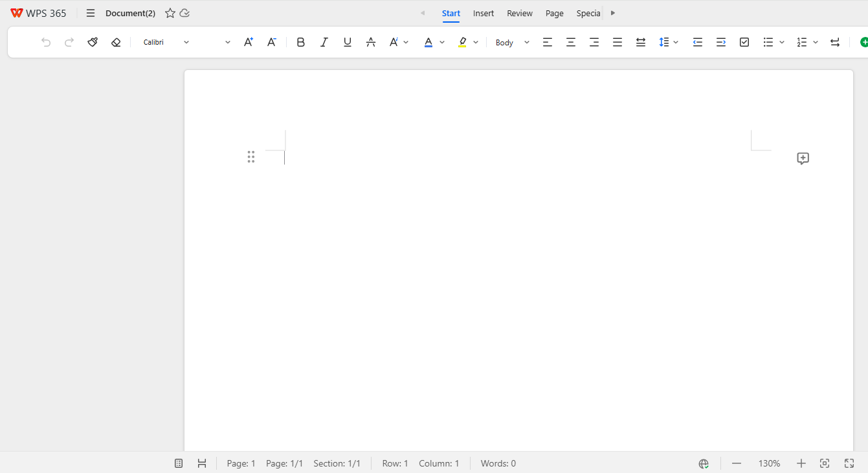The height and width of the screenshot is (473, 868).
Task: Expand the numbered list dropdown arrow
Action: tap(816, 42)
